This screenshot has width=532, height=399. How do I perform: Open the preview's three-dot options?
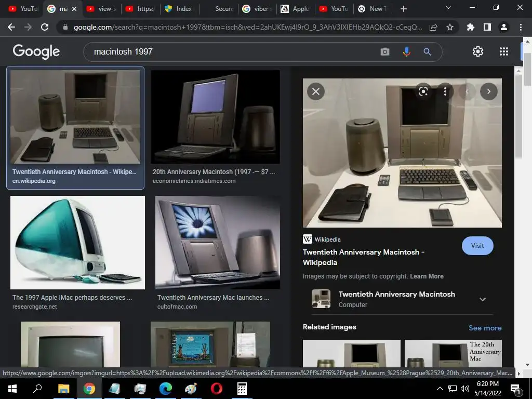(x=445, y=91)
